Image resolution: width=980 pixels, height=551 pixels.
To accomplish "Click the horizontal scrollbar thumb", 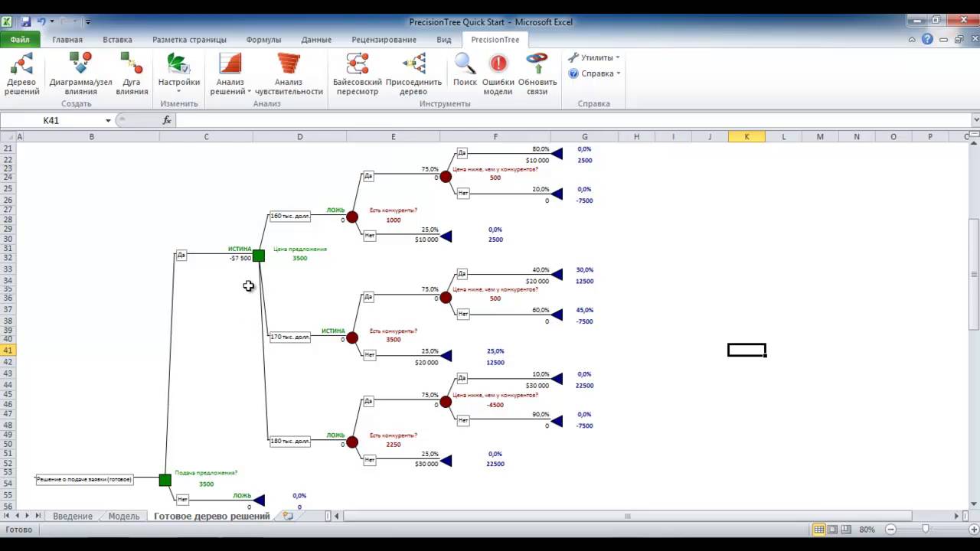I will (x=628, y=517).
